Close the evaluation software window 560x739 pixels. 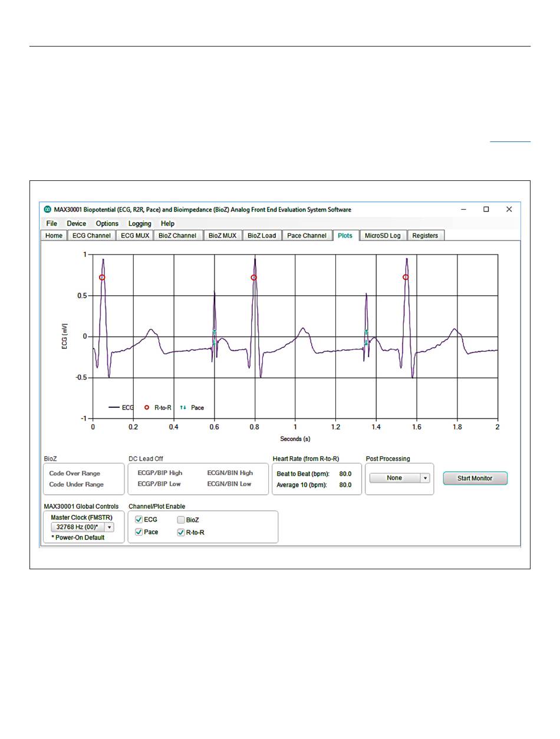[509, 209]
